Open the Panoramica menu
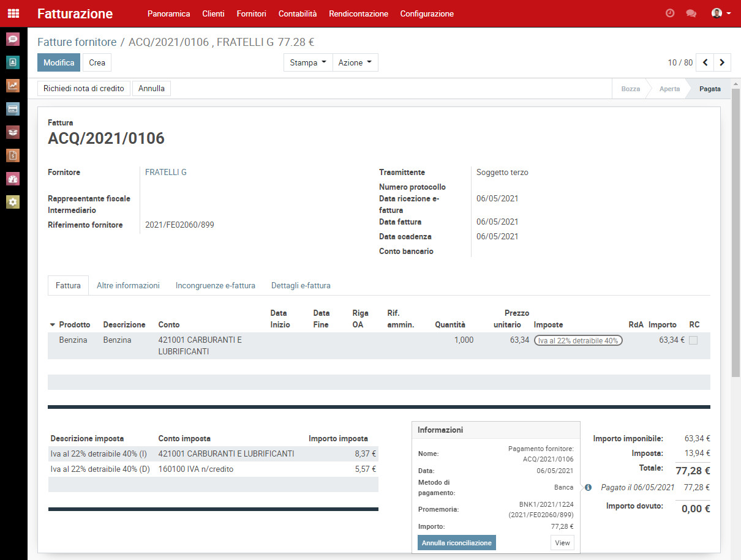The width and height of the screenshot is (741, 560). pos(169,13)
